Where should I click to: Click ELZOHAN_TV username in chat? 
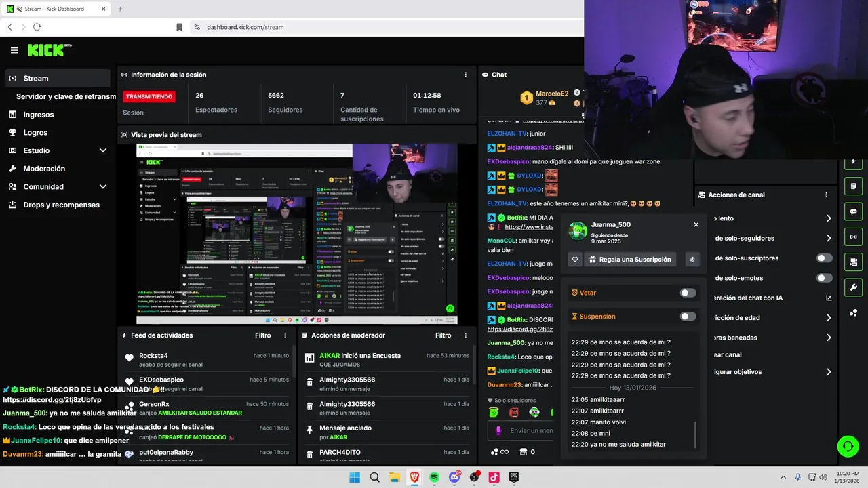coord(507,134)
